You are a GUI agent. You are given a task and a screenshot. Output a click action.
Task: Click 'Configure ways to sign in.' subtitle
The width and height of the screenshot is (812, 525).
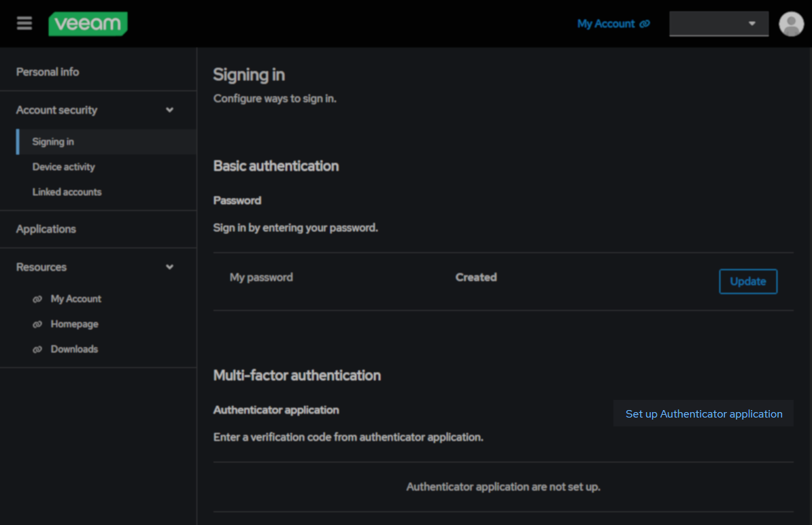275,99
